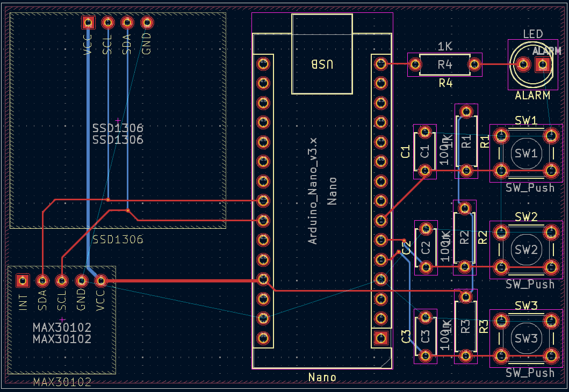This screenshot has height=392, width=569.
Task: Select the SCL pad of SSD1306
Action: tap(107, 23)
